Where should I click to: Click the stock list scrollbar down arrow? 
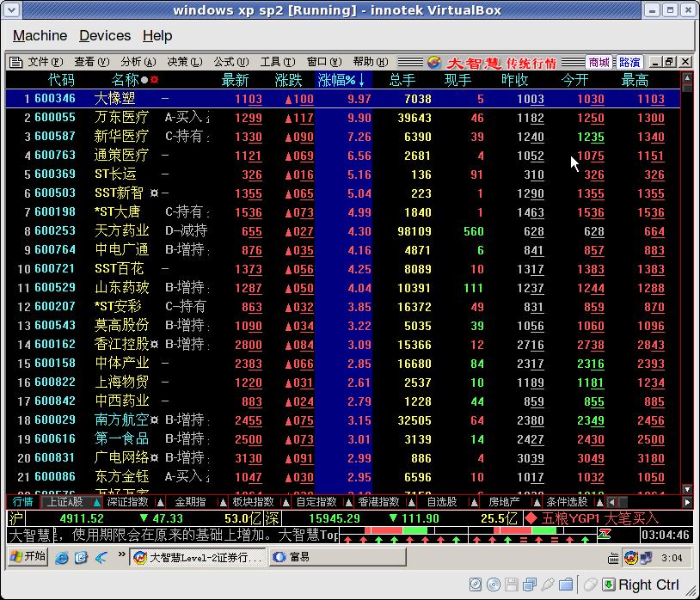click(x=687, y=489)
